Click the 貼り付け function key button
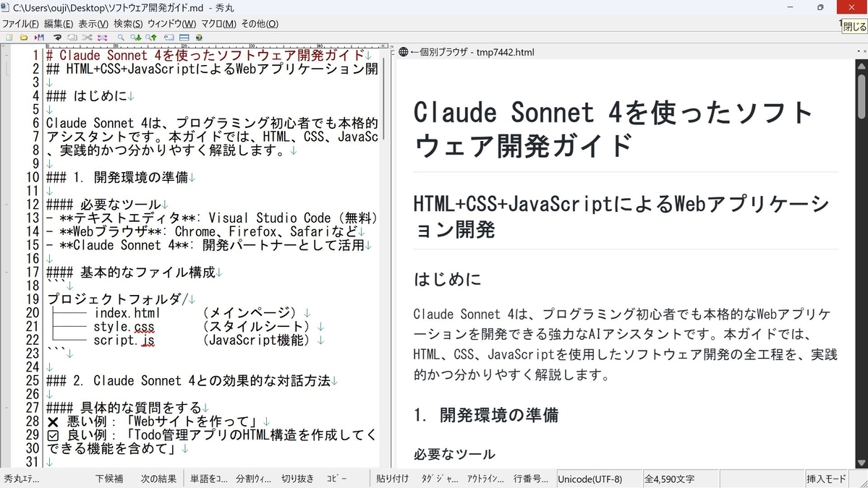868x488 pixels. point(393,479)
